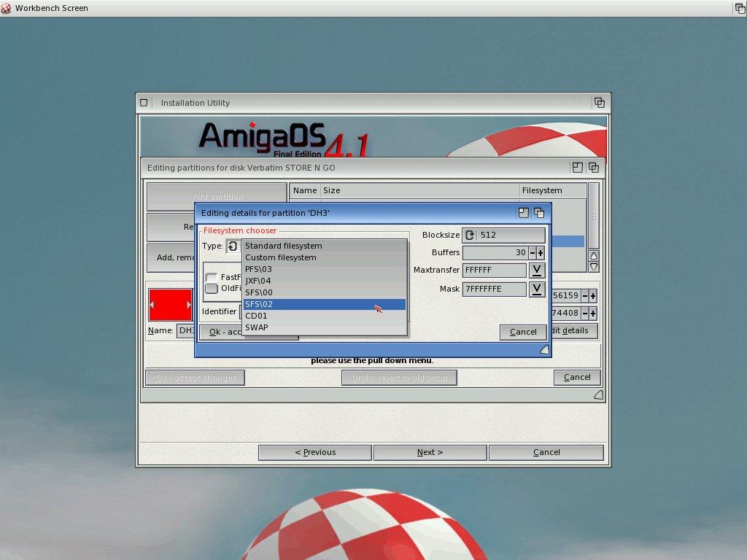Choose CD01 filesystem type
The height and width of the screenshot is (560, 747).
[x=325, y=316]
